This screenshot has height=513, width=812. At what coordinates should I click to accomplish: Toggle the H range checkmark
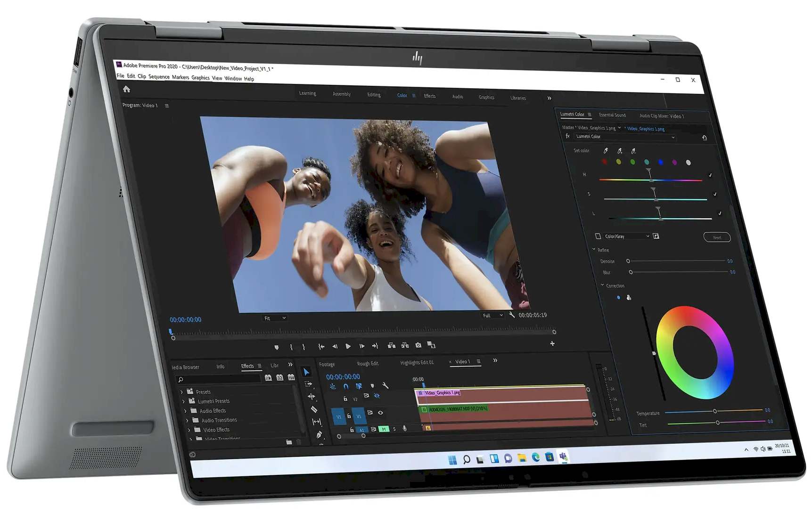(710, 175)
